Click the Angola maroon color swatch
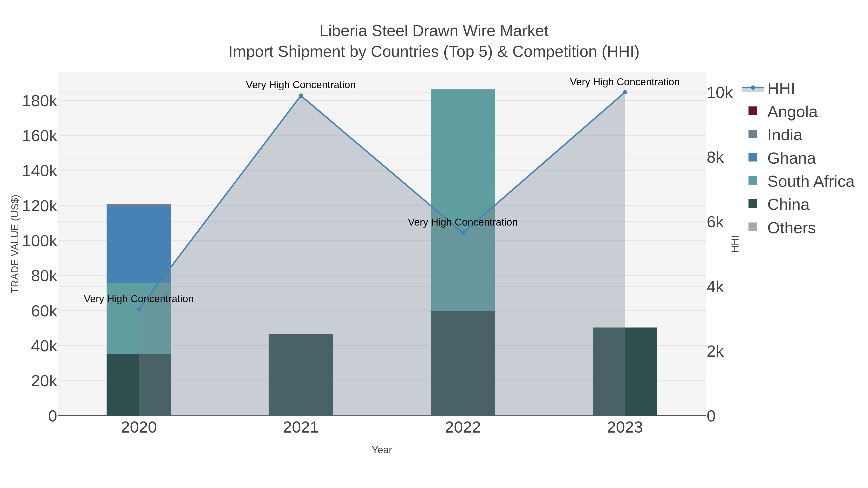868x488 pixels. 753,111
